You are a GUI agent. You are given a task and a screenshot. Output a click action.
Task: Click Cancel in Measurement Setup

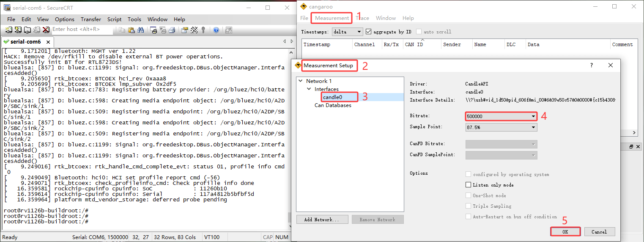coord(599,232)
